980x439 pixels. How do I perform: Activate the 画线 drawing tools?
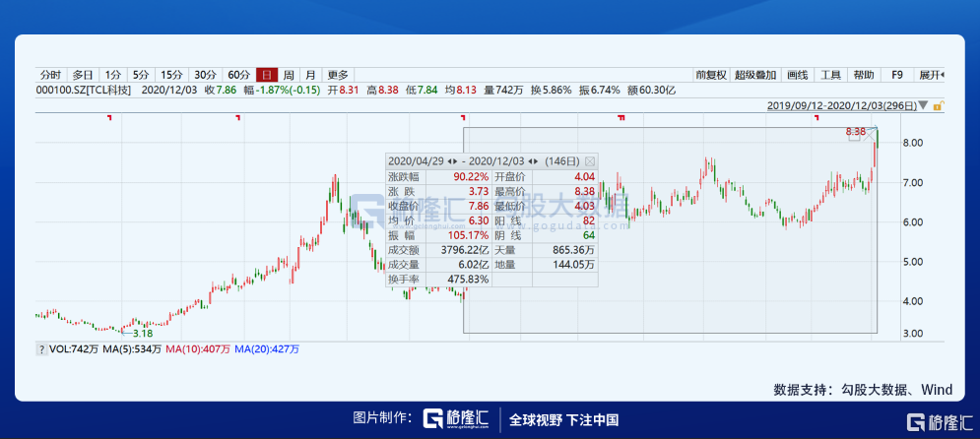[797, 75]
